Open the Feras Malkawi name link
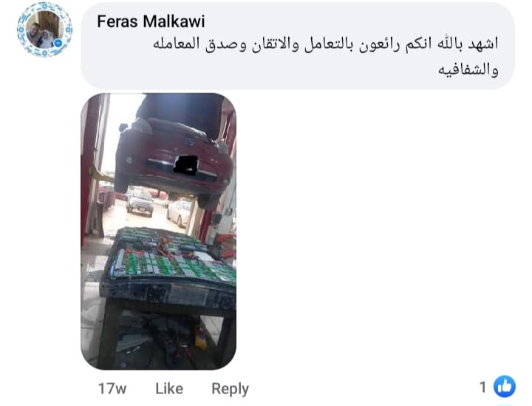Screen dimensions: 532x406 pyautogui.click(x=151, y=21)
